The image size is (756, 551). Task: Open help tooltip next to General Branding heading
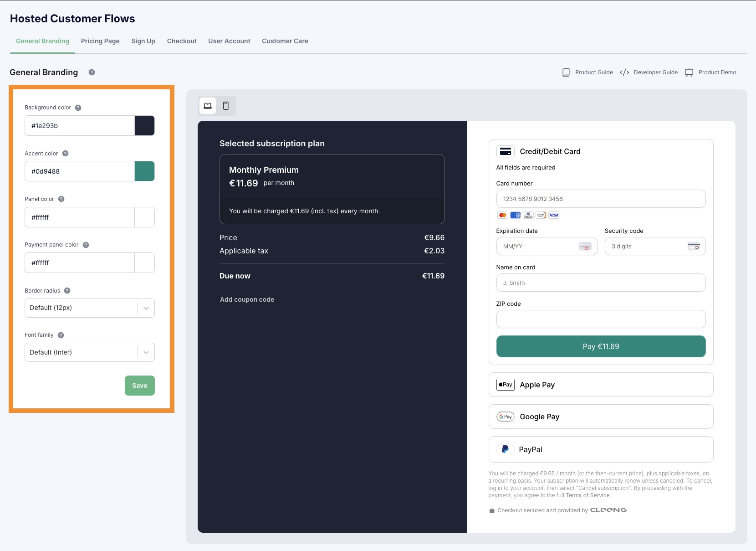92,72
